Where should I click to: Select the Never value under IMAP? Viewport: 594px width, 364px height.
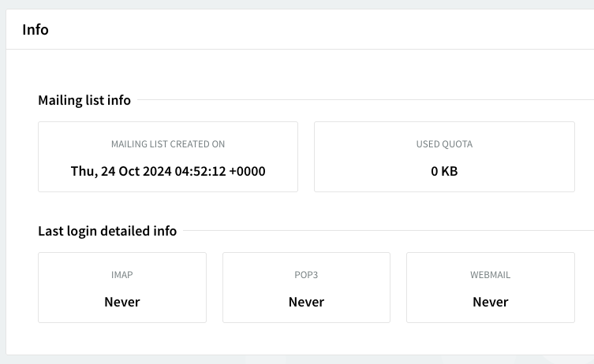point(122,302)
